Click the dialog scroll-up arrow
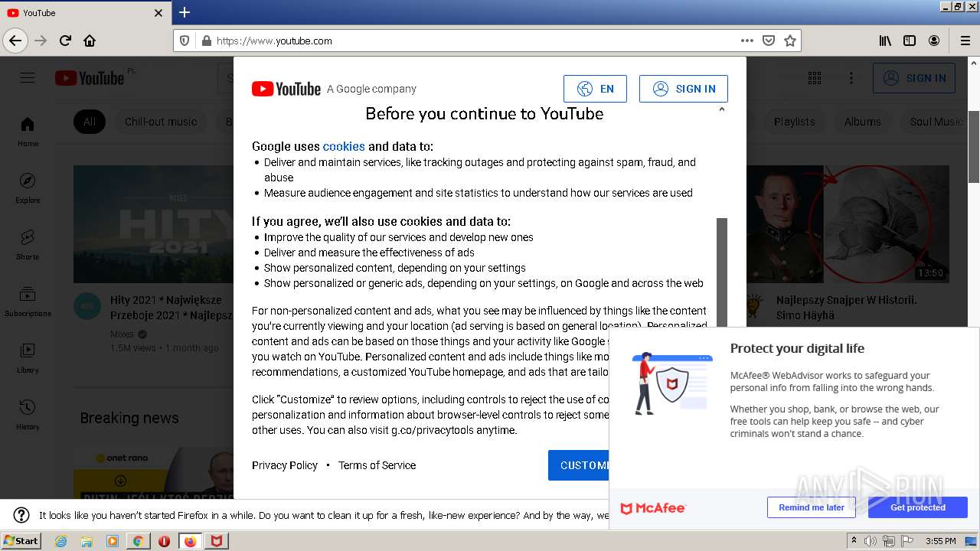Viewport: 980px width, 551px height. tap(721, 109)
